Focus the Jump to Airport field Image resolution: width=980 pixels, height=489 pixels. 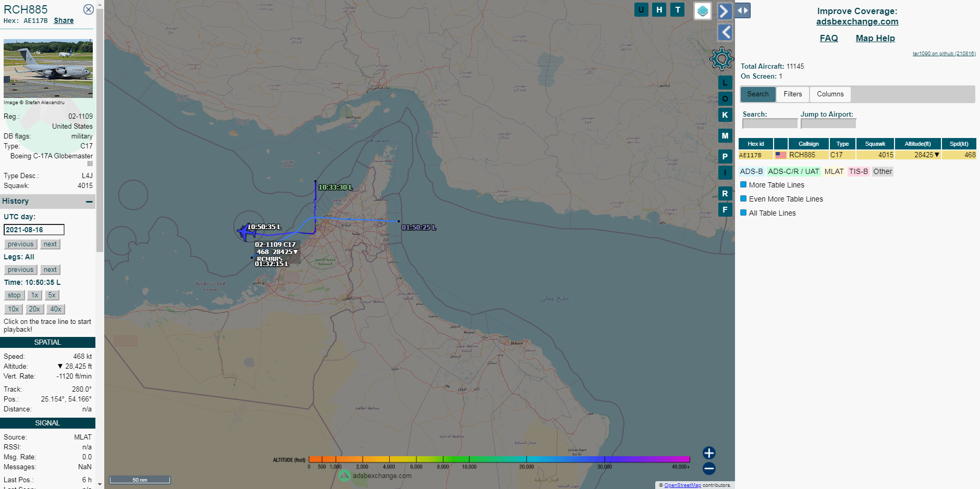(828, 123)
